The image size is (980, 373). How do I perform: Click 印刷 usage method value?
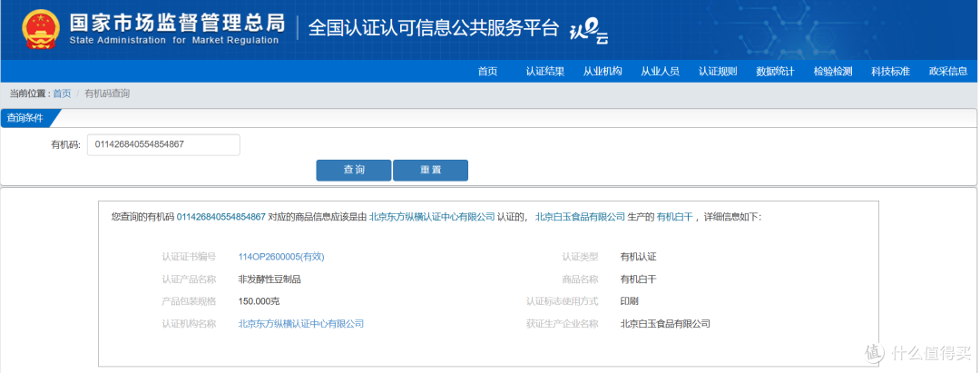pyautogui.click(x=630, y=302)
